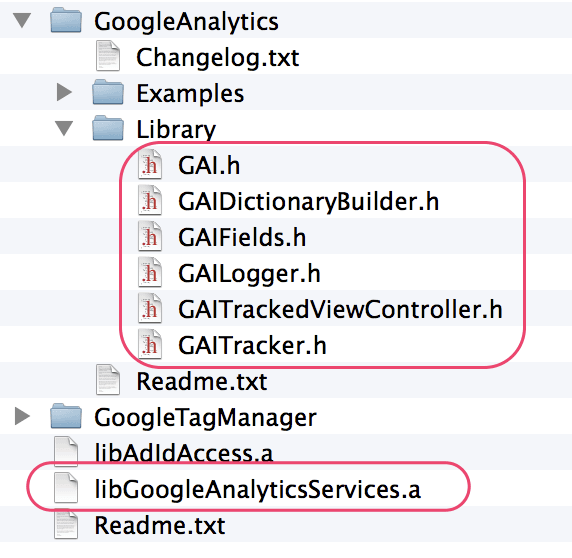Click the GoogleTagManager folder icon
Screen dimensions: 572x558
click(x=66, y=416)
